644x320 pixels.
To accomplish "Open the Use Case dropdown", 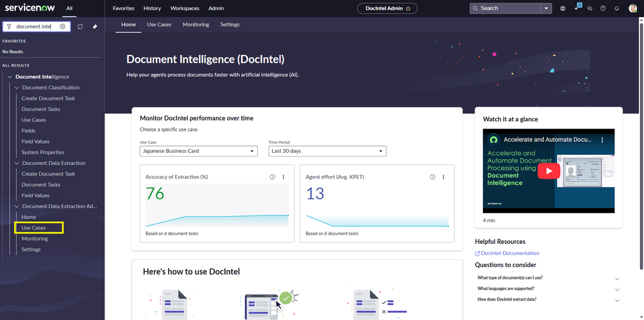I will [199, 151].
